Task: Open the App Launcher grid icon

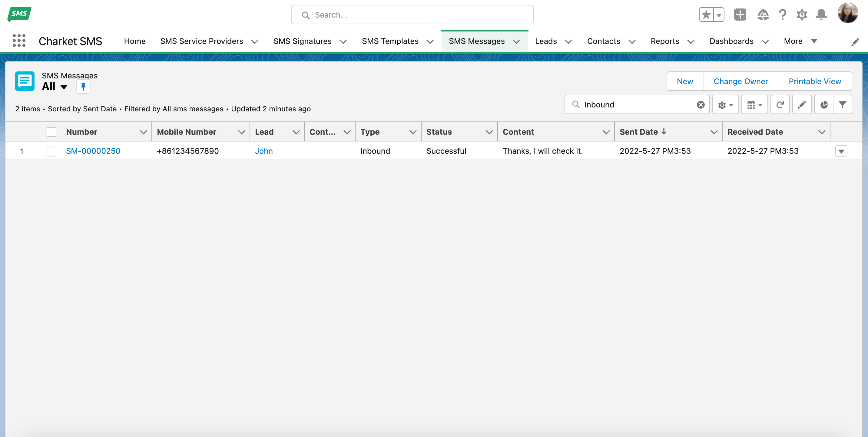Action: 19,41
